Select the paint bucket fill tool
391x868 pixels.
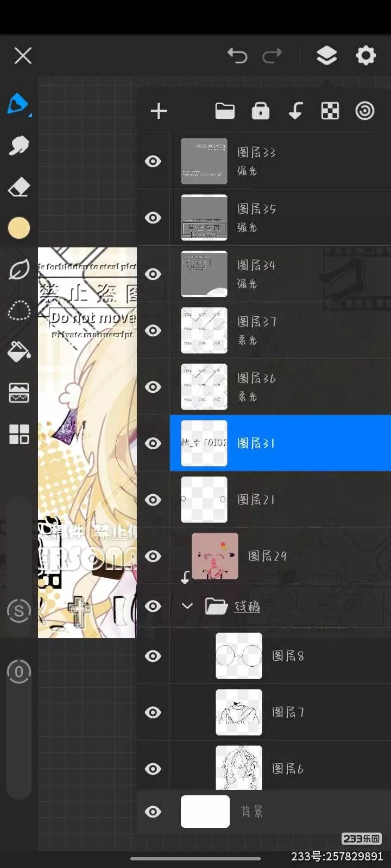click(19, 352)
